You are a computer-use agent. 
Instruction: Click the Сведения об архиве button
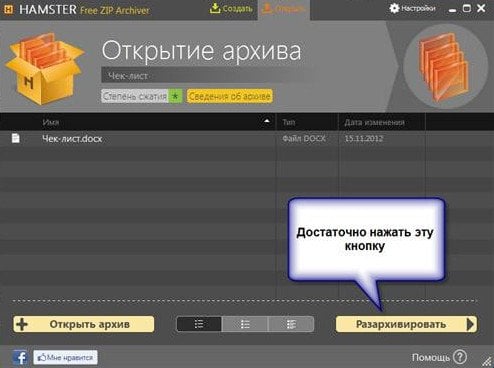(x=230, y=96)
